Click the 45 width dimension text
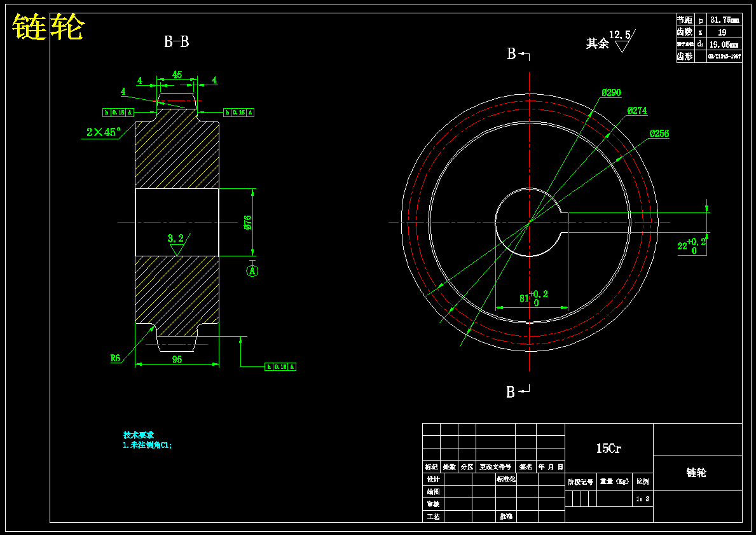This screenshot has height=535, width=756. [177, 75]
